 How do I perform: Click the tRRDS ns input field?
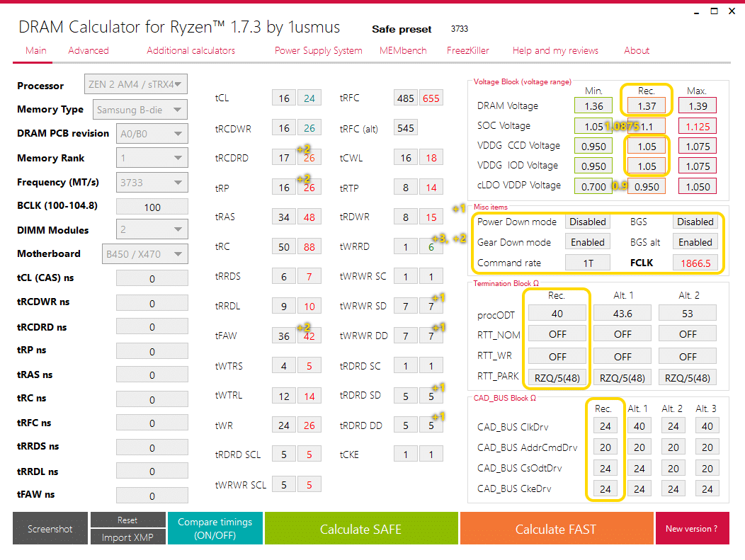pos(152,447)
